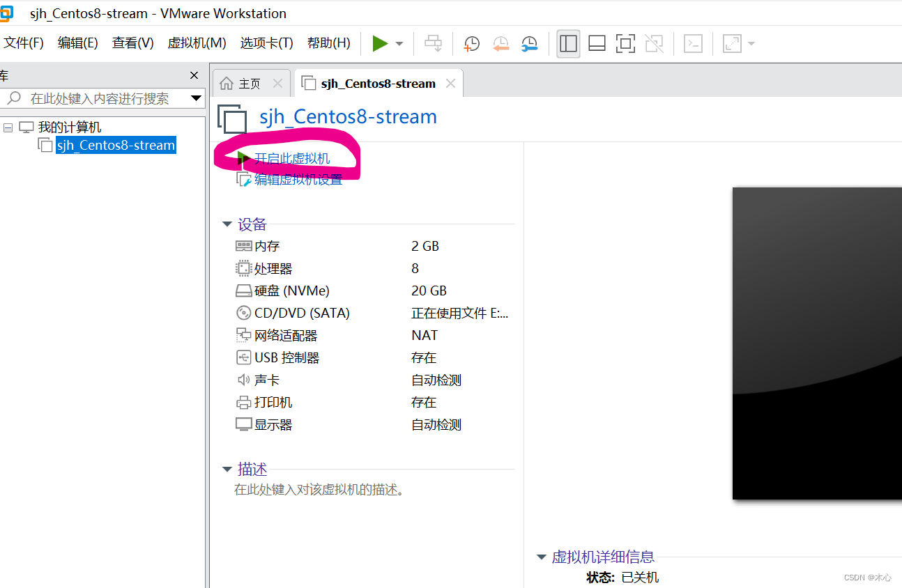
Task: Click the 硬盘 (NVMe) disk icon
Action: coord(243,291)
